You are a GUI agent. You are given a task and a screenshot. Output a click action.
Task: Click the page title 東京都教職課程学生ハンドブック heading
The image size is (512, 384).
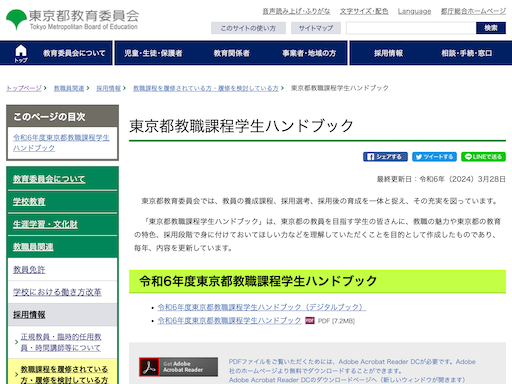[241, 126]
